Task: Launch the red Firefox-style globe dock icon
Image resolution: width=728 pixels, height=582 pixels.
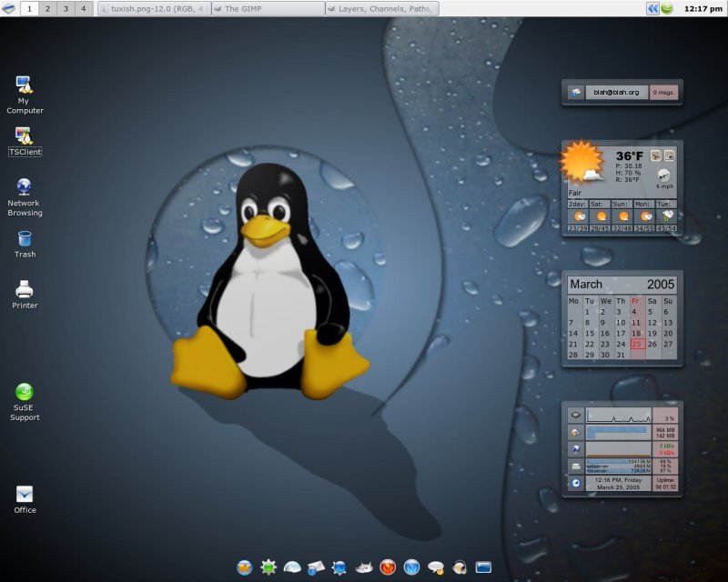Action: pyautogui.click(x=388, y=567)
